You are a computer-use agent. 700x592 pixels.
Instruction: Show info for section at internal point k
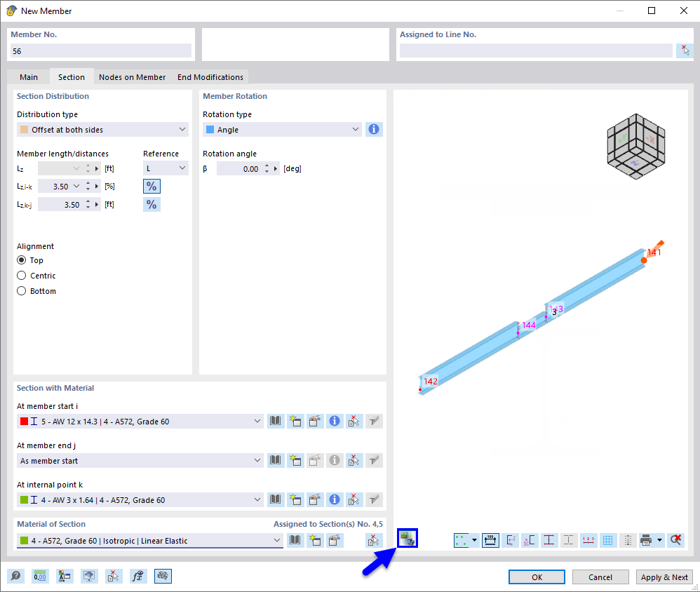335,499
